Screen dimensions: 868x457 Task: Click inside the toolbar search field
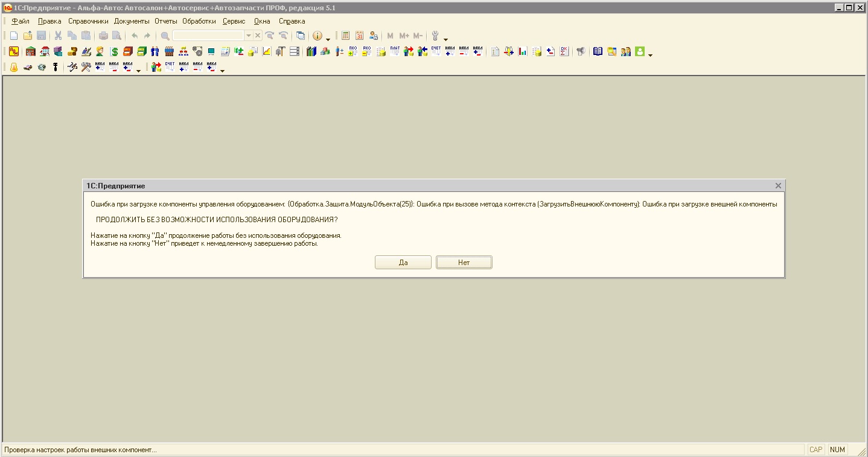[208, 36]
